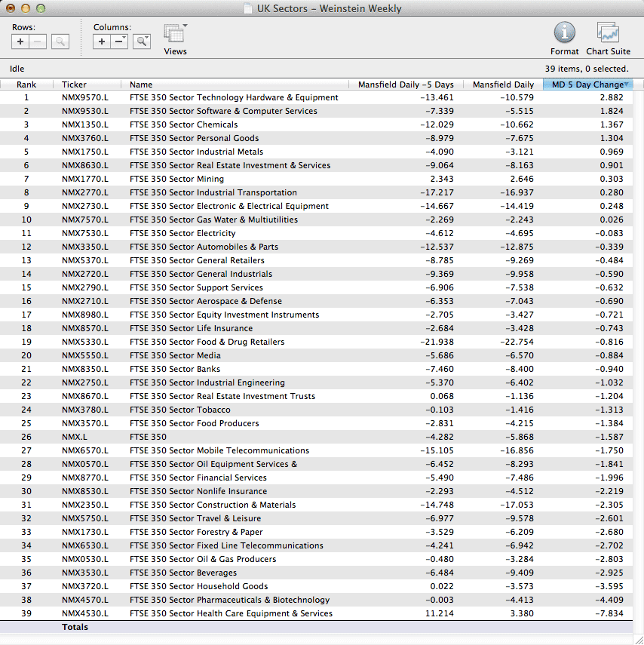The width and height of the screenshot is (644, 645).
Task: Sort by Mansfield Daily -5 Days column
Action: tap(406, 84)
